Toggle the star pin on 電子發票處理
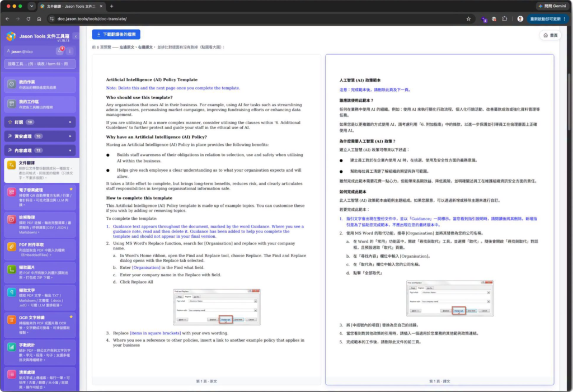Image resolution: width=573 pixels, height=392 pixels. click(71, 189)
